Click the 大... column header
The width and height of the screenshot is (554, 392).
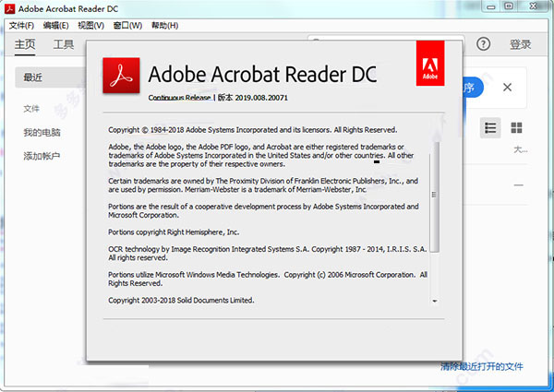[521, 150]
